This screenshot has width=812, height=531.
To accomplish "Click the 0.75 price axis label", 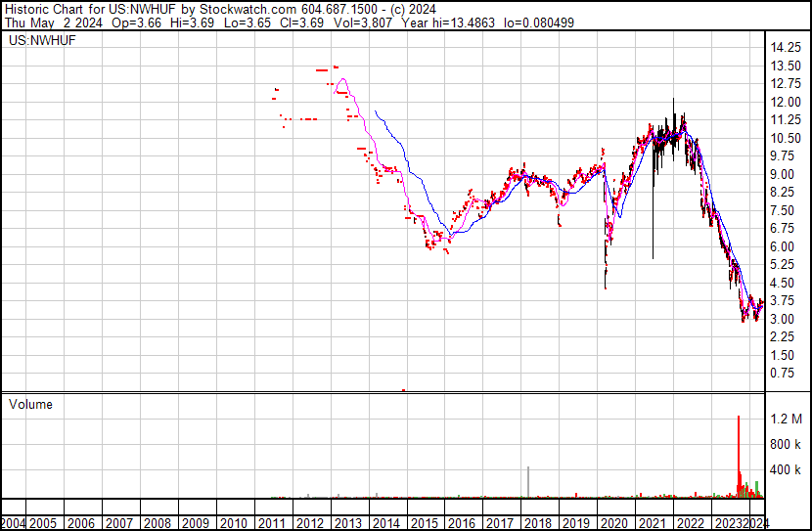I will (x=782, y=374).
